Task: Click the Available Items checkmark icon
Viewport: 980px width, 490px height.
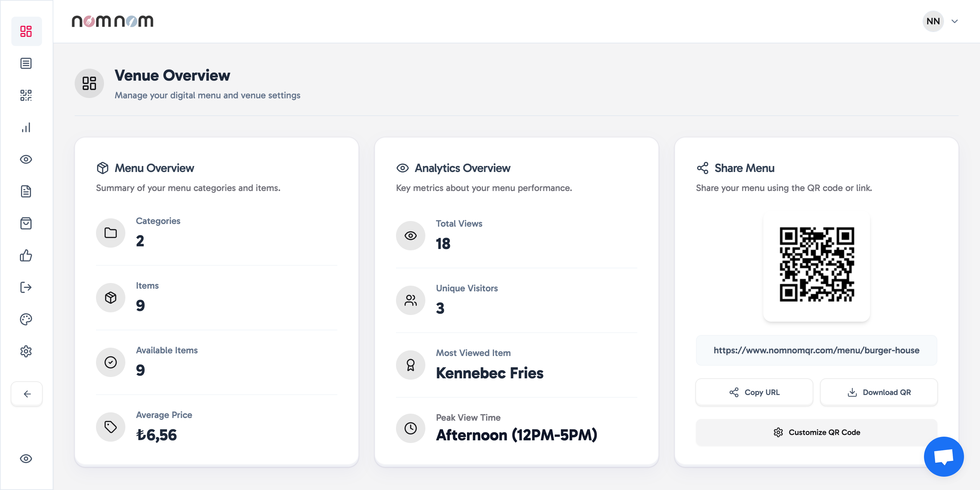Action: 111,362
